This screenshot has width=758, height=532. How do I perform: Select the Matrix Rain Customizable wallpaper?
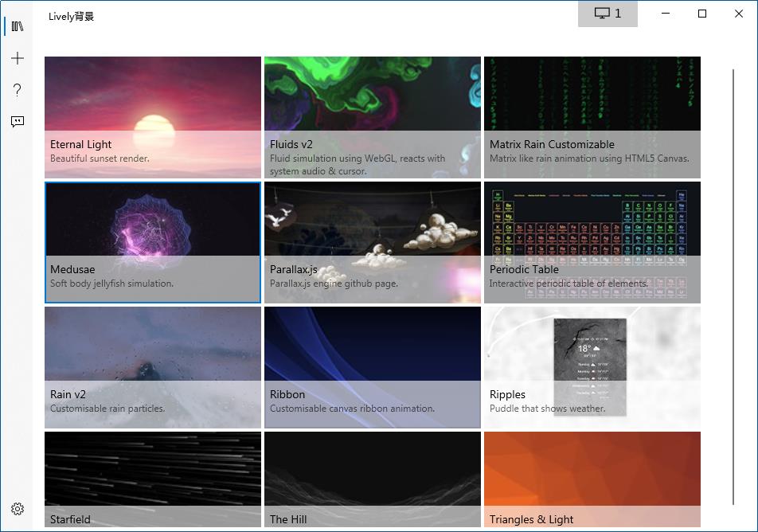[x=592, y=118]
